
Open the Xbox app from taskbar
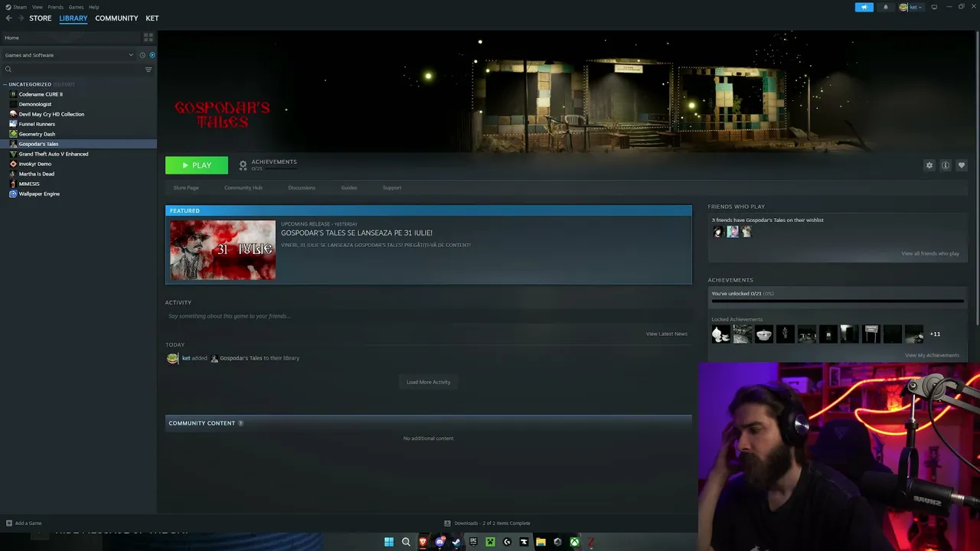[574, 542]
